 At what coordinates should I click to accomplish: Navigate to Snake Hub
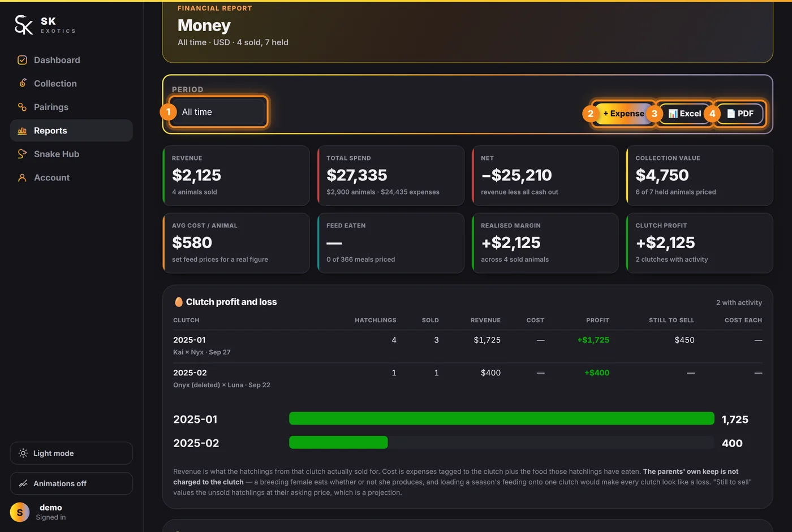pyautogui.click(x=71, y=154)
